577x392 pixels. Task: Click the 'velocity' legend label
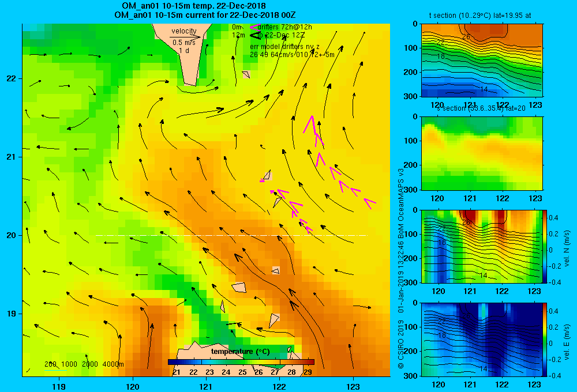click(184, 31)
